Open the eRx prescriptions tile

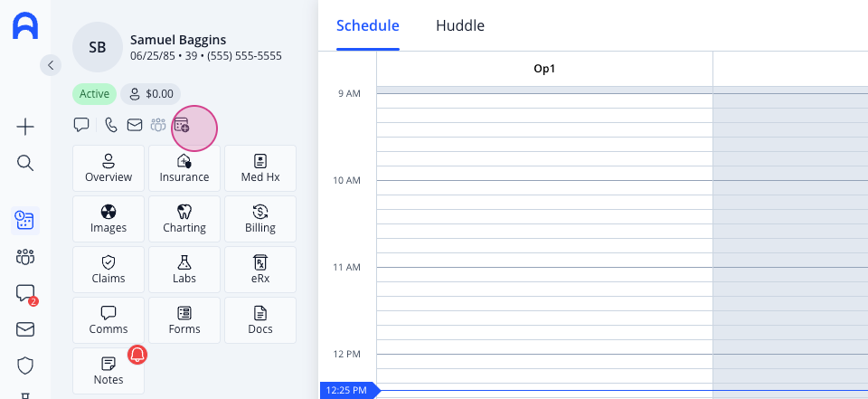(x=260, y=270)
